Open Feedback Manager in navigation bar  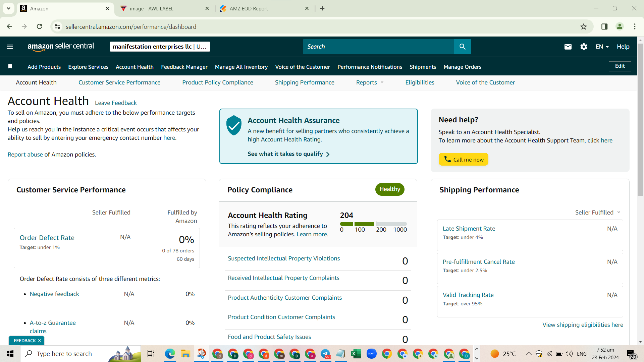tap(184, 67)
